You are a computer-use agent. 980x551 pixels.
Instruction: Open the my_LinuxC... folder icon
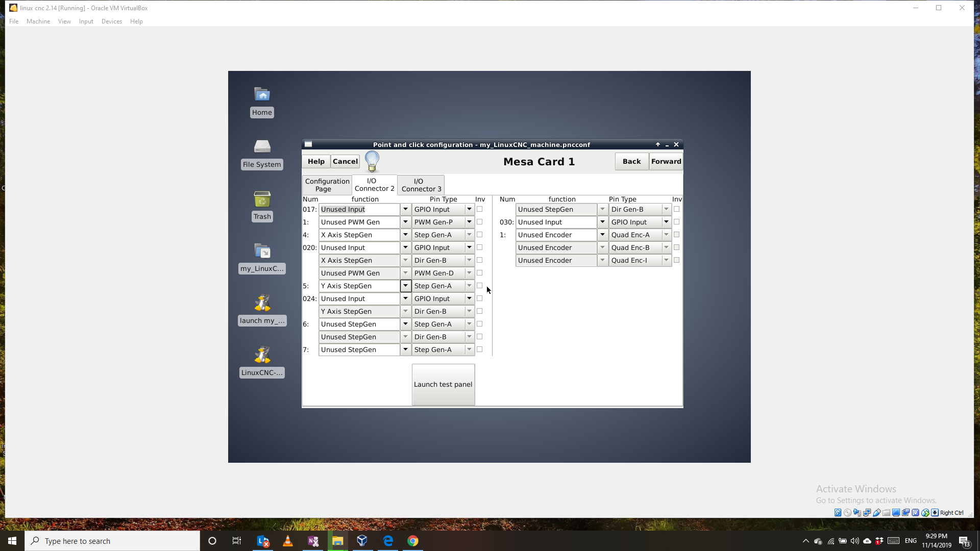pyautogui.click(x=262, y=258)
